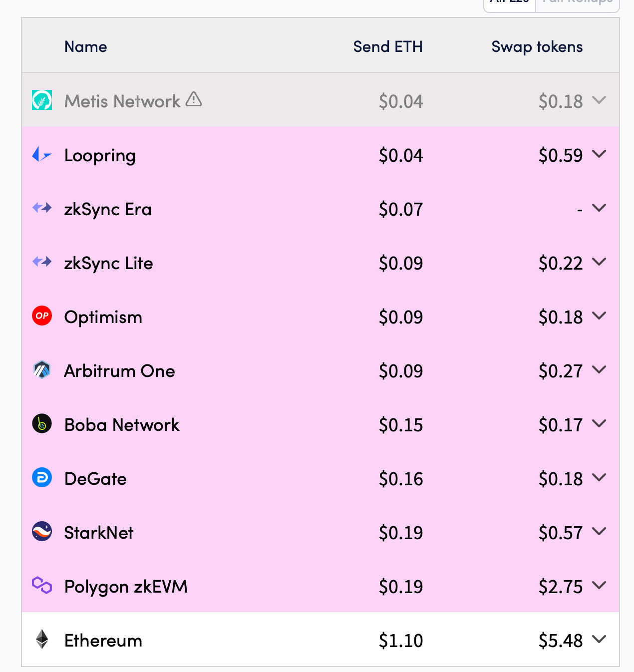The image size is (634, 672).
Task: Click the warning triangle beside Metis Network
Action: point(194,99)
